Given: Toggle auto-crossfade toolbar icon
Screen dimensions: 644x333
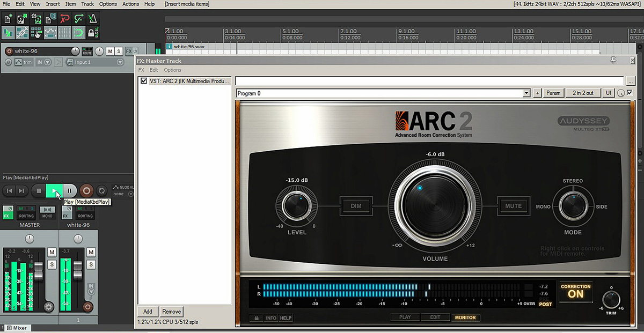Looking at the screenshot, I should point(8,33).
